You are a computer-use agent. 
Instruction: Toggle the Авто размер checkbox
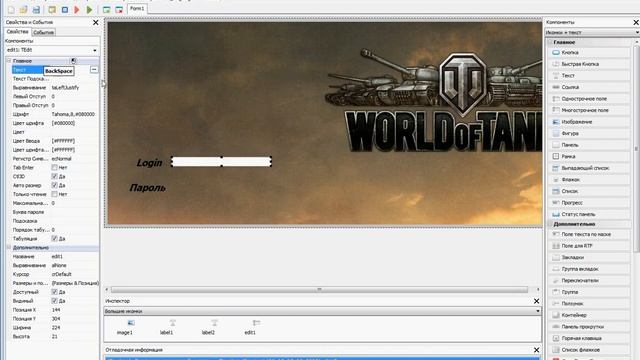click(54, 185)
